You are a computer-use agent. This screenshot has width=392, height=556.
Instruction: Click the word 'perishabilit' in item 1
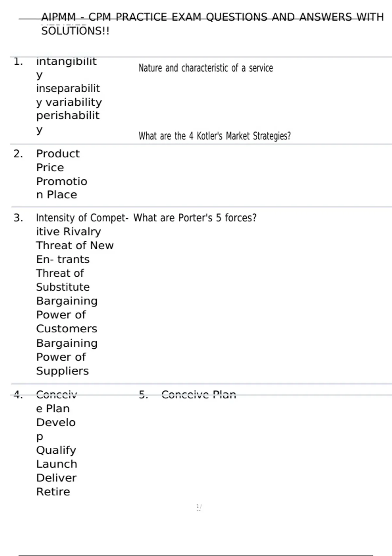68,115
